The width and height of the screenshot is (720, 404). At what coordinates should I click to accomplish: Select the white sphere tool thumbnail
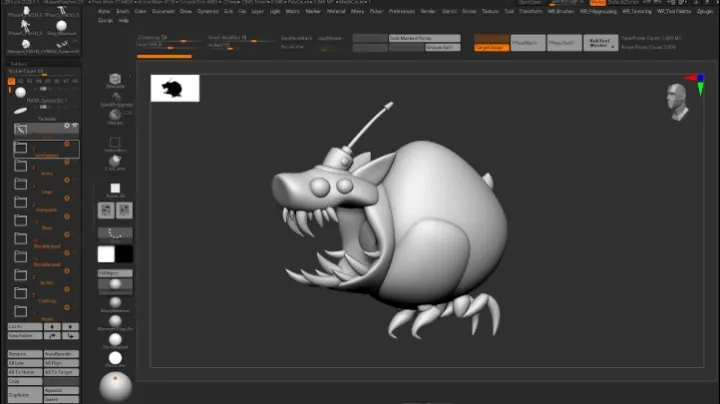(x=61, y=26)
